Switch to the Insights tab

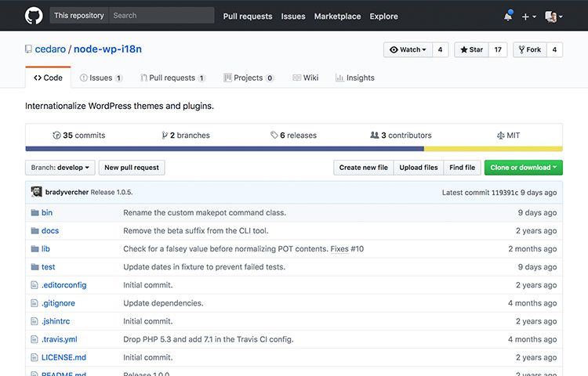(354, 78)
